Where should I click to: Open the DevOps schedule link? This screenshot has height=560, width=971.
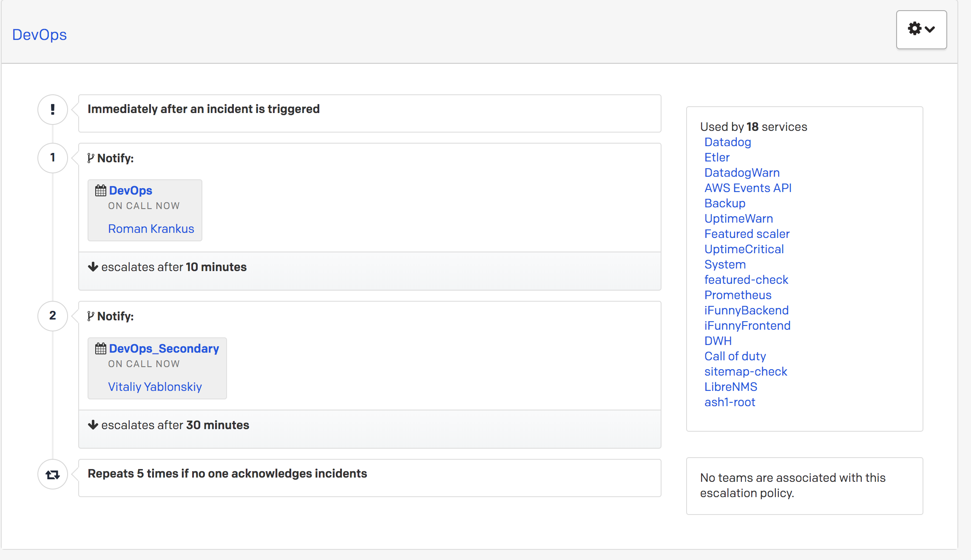(131, 191)
